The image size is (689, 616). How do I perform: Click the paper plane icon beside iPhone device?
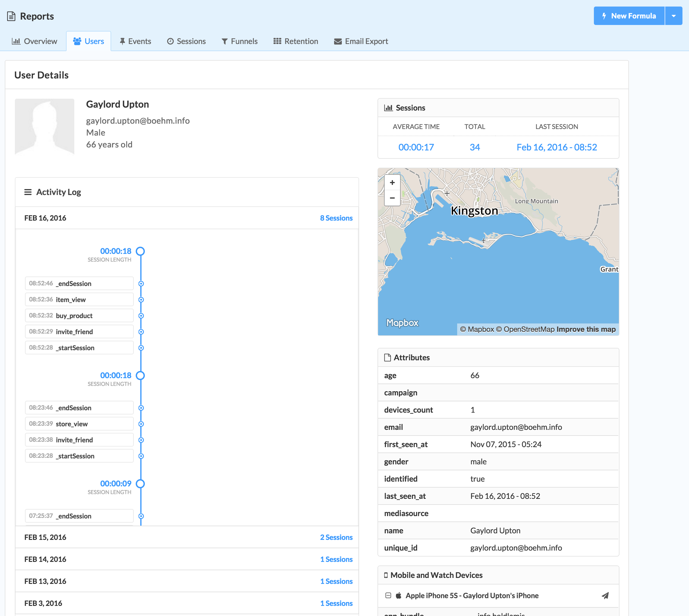[x=605, y=595]
